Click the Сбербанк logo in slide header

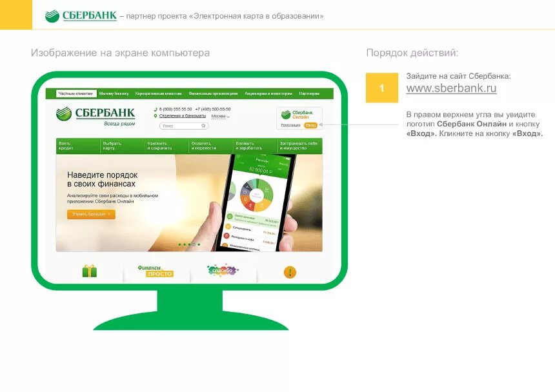coord(81,15)
